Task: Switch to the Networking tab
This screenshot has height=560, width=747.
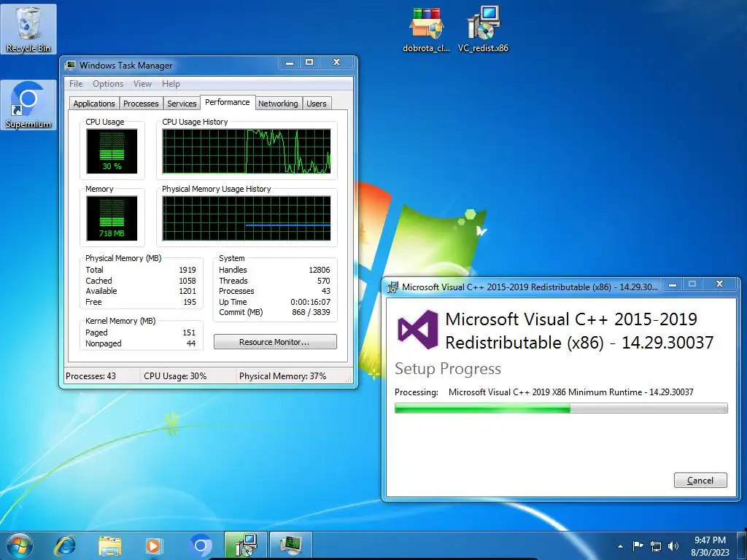Action: coord(278,104)
